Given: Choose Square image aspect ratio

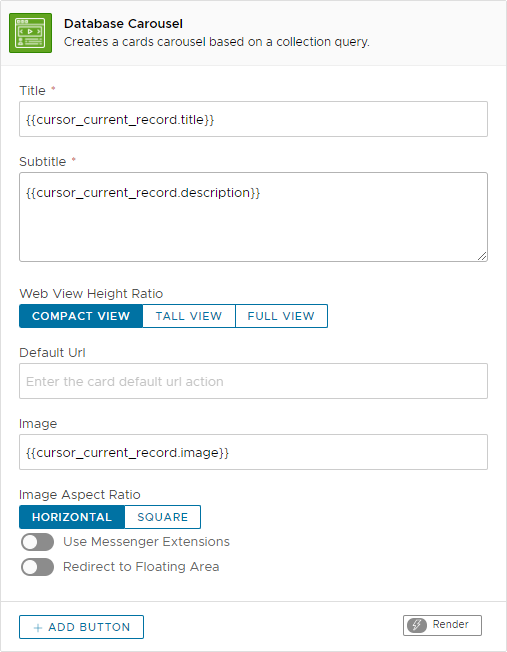Looking at the screenshot, I should click(x=163, y=517).
